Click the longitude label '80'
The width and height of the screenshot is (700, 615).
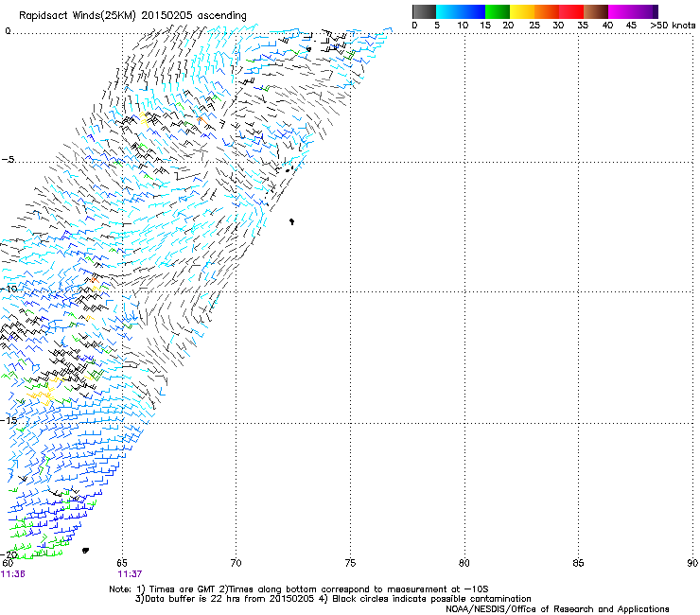(464, 563)
